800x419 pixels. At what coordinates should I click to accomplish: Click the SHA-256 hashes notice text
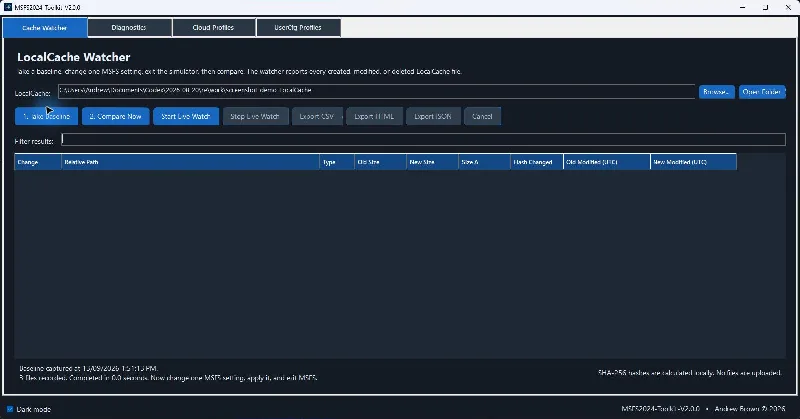click(689, 373)
